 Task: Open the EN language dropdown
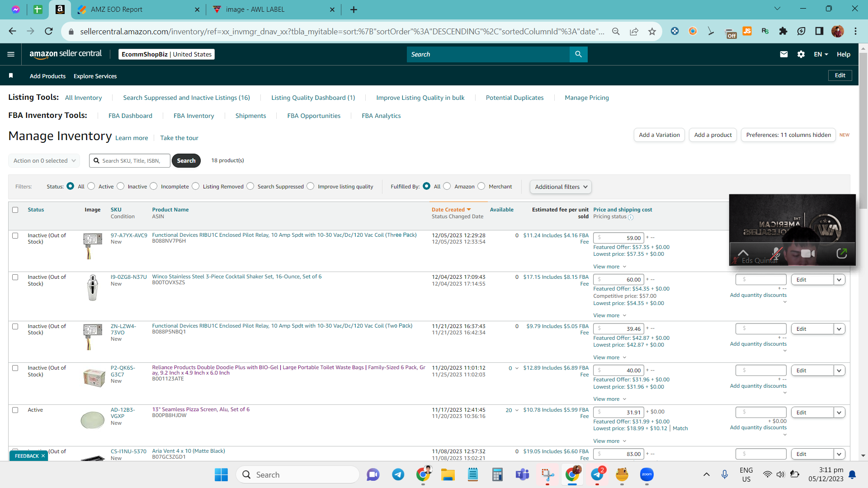pyautogui.click(x=821, y=54)
